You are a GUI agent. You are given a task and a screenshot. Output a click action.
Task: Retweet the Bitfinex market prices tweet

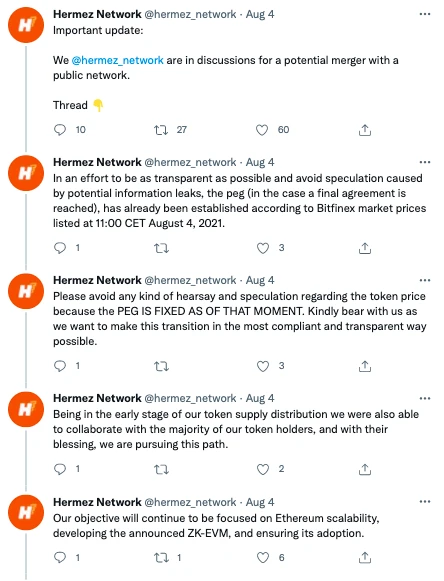[x=161, y=248]
